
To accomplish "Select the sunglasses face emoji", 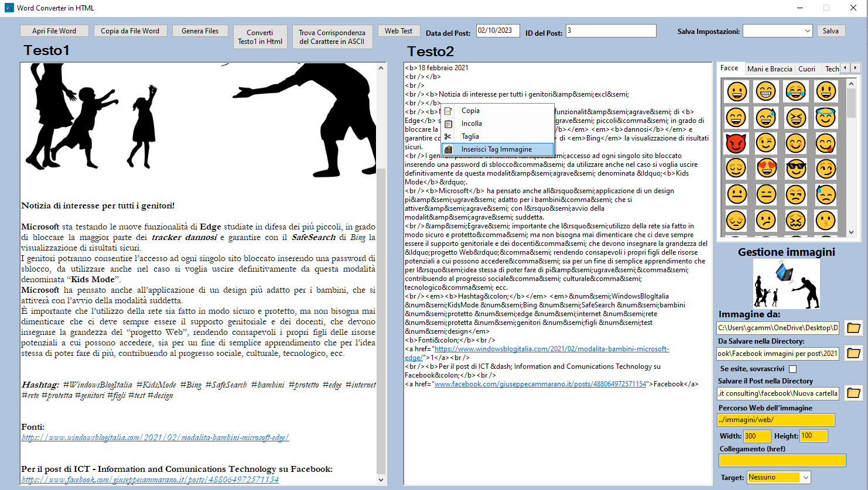I will click(x=795, y=169).
